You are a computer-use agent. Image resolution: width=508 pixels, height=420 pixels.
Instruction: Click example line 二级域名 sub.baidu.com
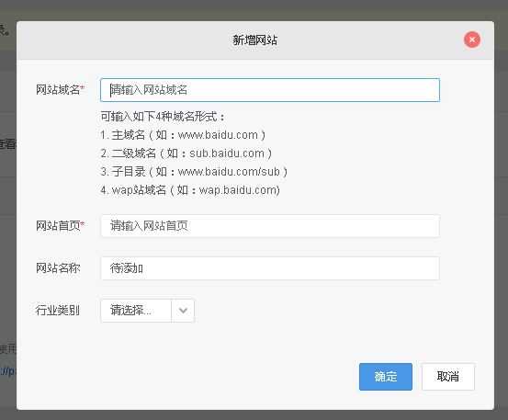(186, 153)
